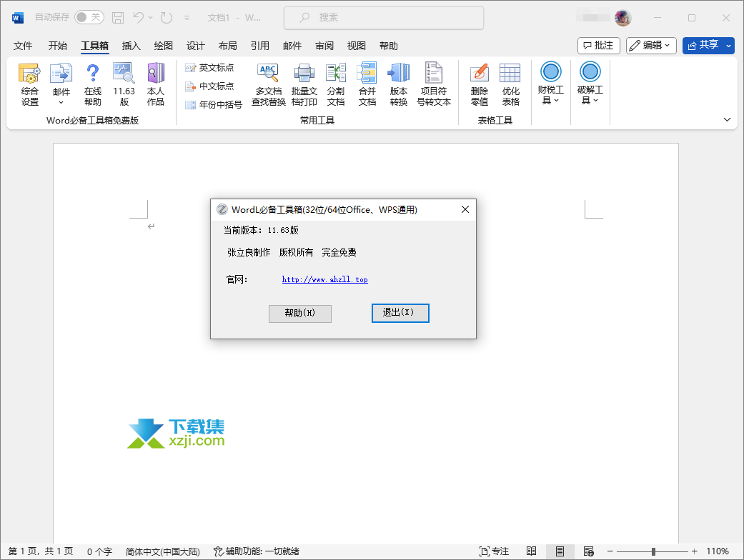Switch to the 绘图 ribbon tab
Screen dimensions: 744x560
click(163, 46)
